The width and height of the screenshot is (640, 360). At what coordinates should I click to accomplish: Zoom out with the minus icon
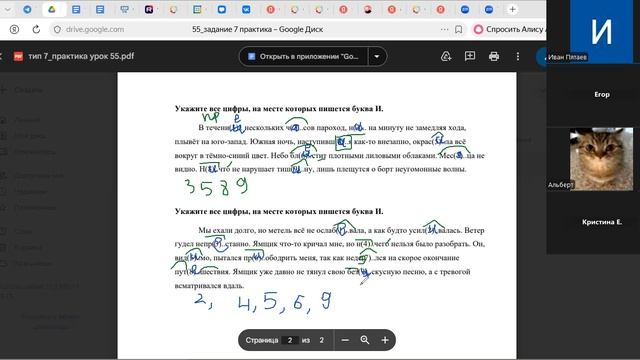pyautogui.click(x=345, y=340)
